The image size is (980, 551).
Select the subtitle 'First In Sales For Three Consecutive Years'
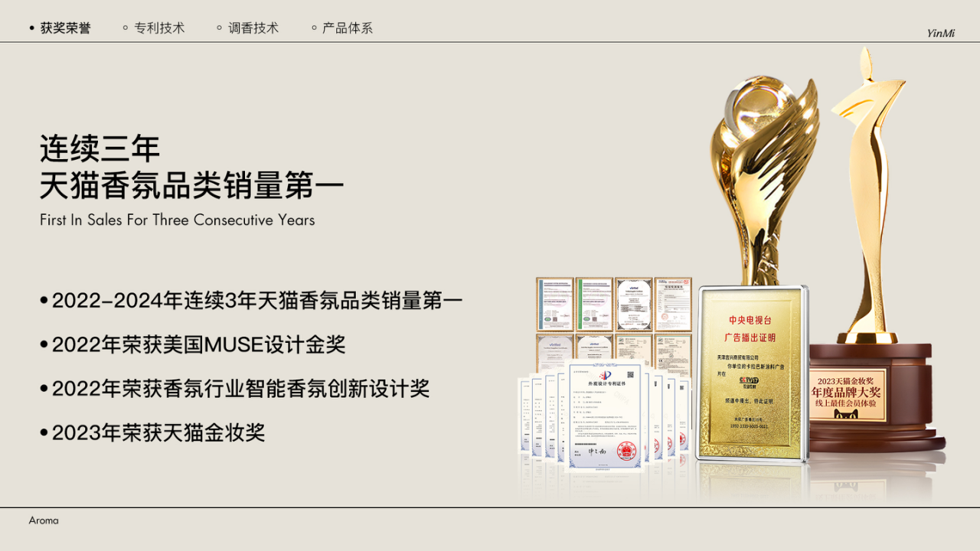tap(178, 220)
